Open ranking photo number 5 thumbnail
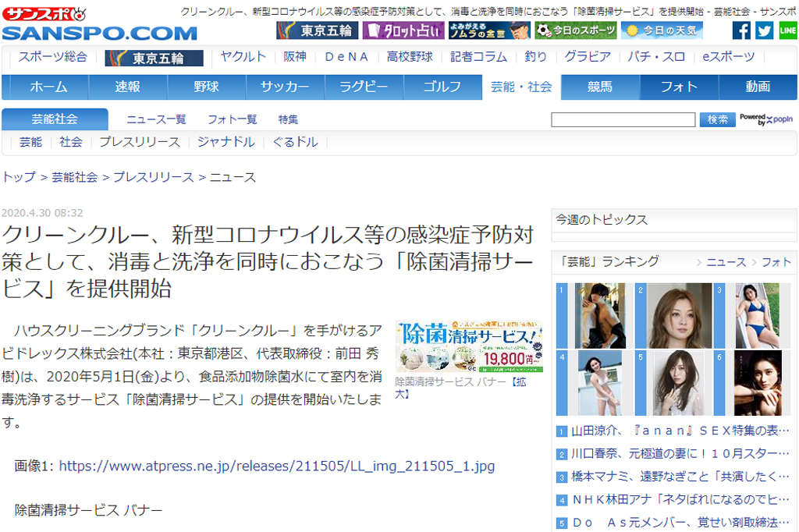799x532 pixels. pos(678,383)
